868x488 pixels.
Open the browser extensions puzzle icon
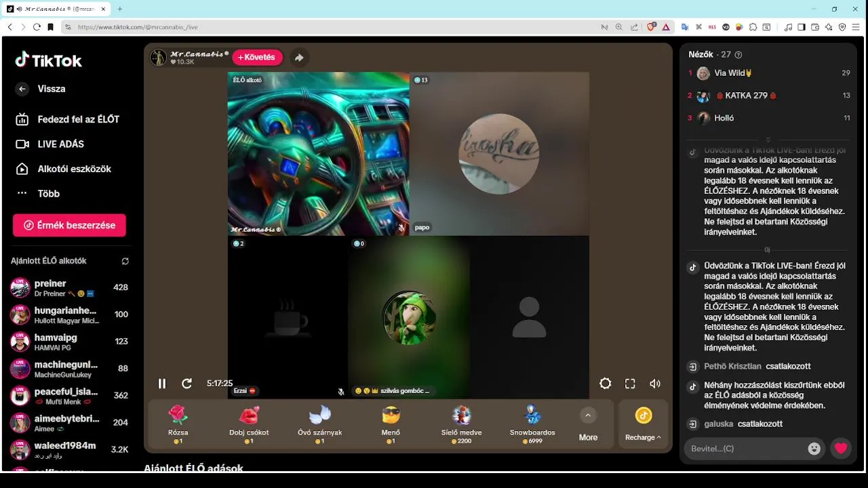click(x=753, y=27)
